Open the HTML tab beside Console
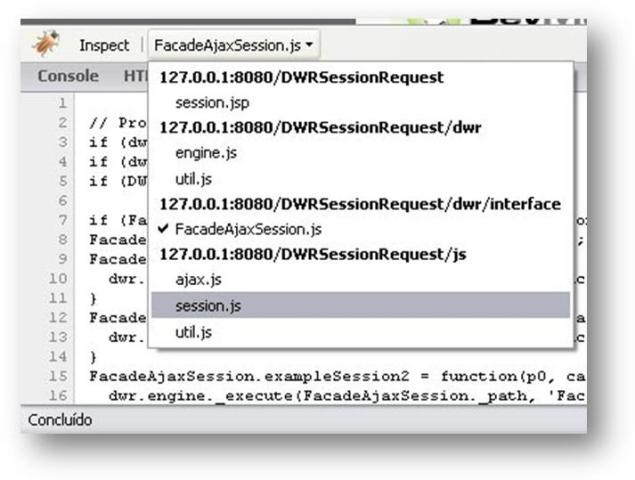This screenshot has height=480, width=635. (x=134, y=76)
